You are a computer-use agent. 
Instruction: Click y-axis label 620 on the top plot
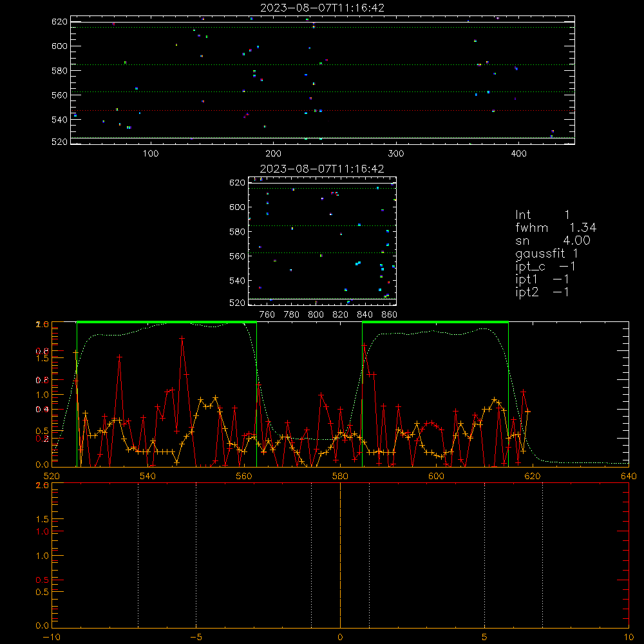(59, 22)
